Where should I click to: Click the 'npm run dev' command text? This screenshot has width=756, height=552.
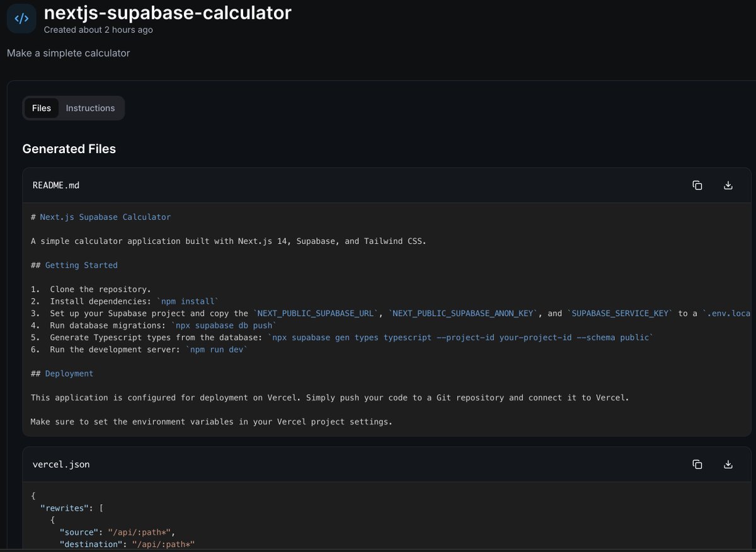coord(217,350)
